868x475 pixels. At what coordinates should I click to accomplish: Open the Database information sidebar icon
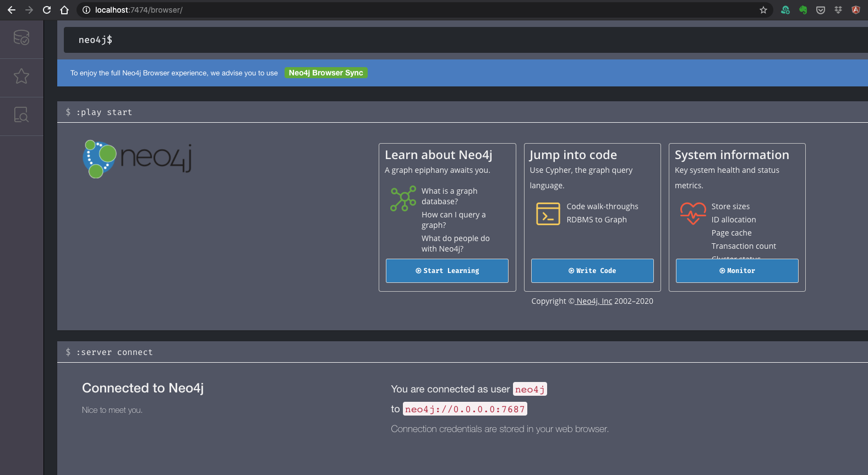(x=21, y=38)
